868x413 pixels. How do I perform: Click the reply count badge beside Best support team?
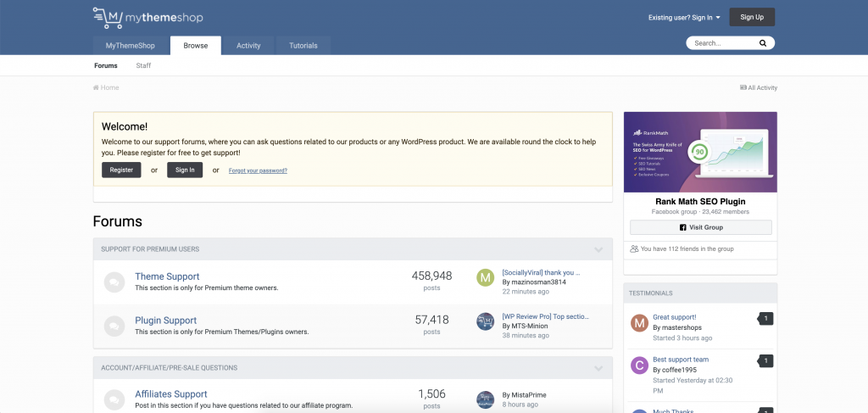tap(765, 361)
